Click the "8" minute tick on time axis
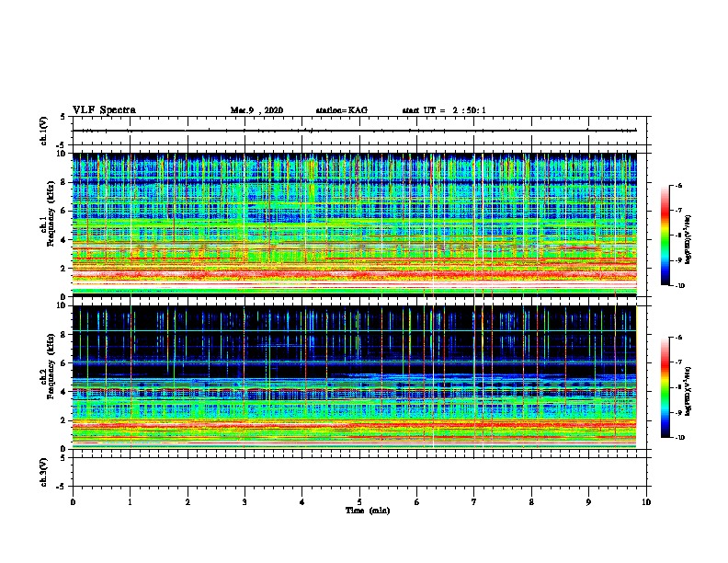 pyautogui.click(x=531, y=502)
